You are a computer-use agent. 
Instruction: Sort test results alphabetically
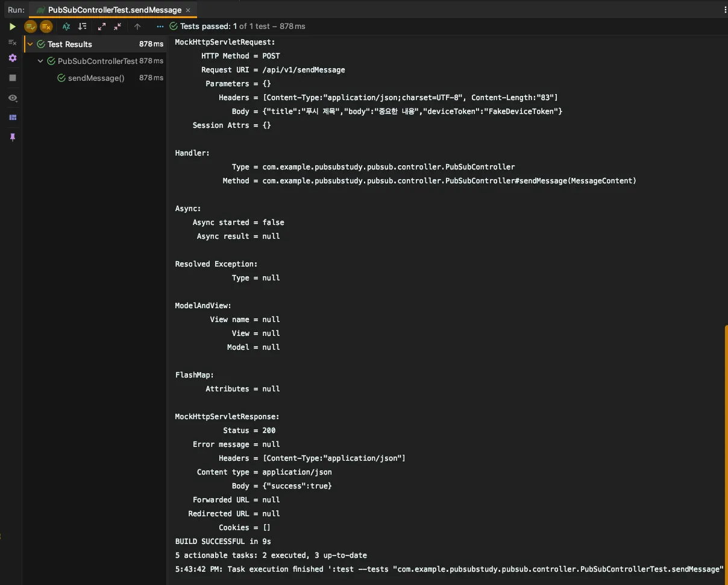click(x=66, y=27)
